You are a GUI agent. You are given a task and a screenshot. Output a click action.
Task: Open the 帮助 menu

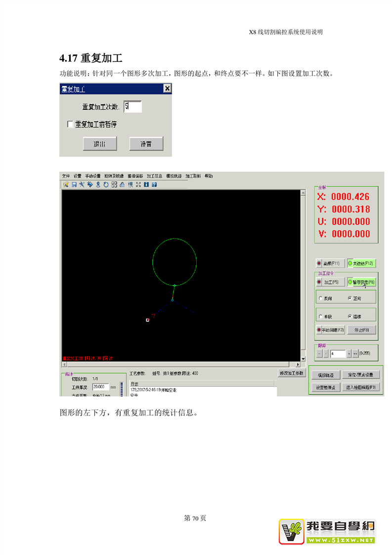209,176
